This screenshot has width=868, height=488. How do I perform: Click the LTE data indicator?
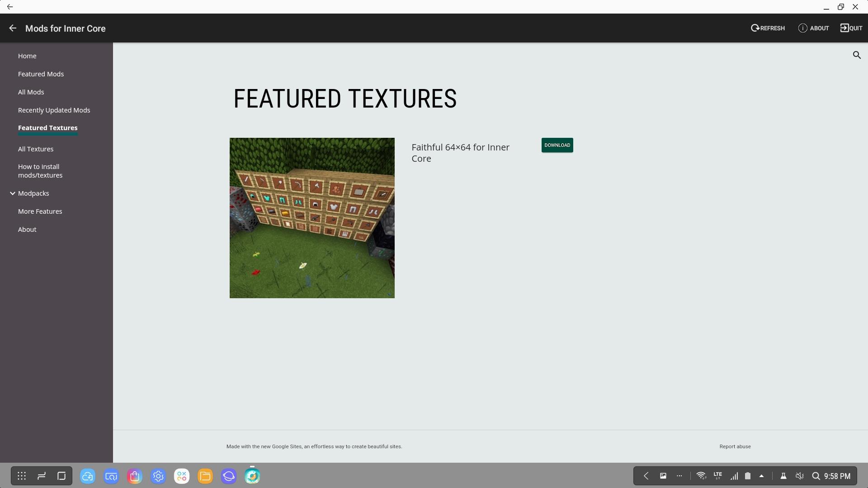(717, 475)
